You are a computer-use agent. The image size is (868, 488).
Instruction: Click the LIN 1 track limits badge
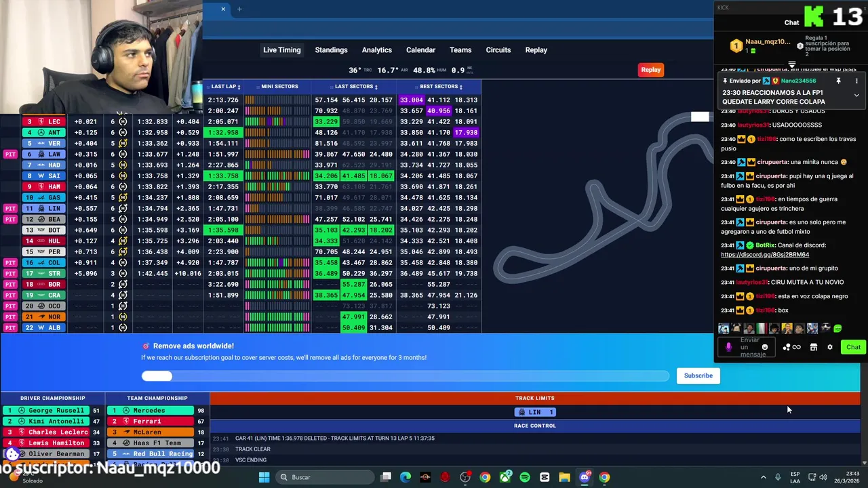click(535, 412)
